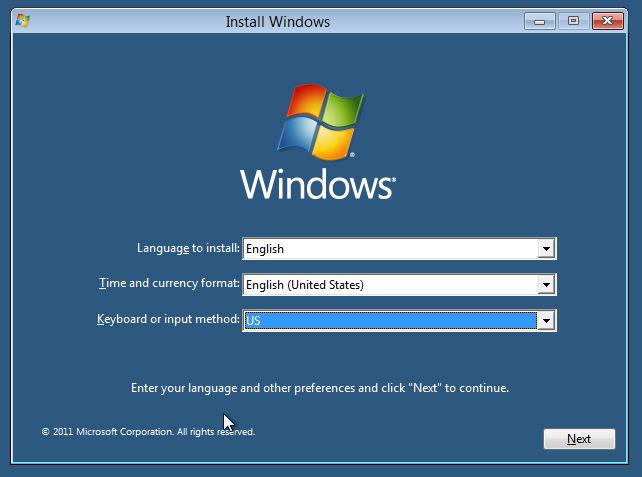Screen dimensions: 642x477
Task: Click the 'Language to install:' label
Action: point(188,248)
